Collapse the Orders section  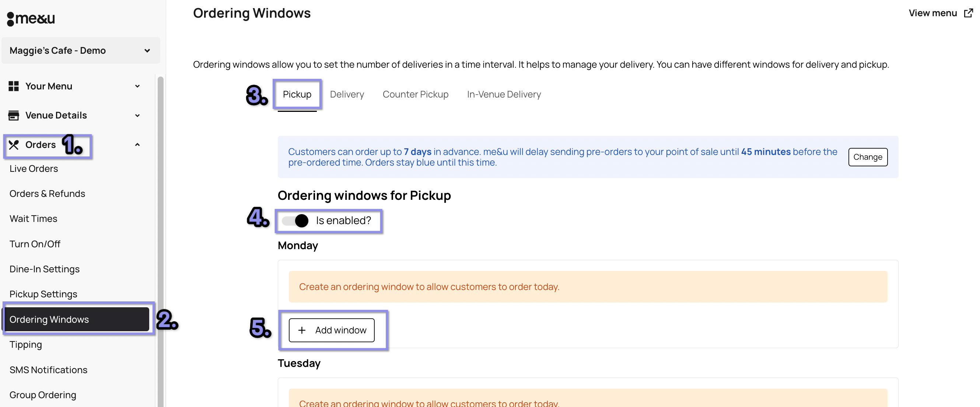coord(137,144)
